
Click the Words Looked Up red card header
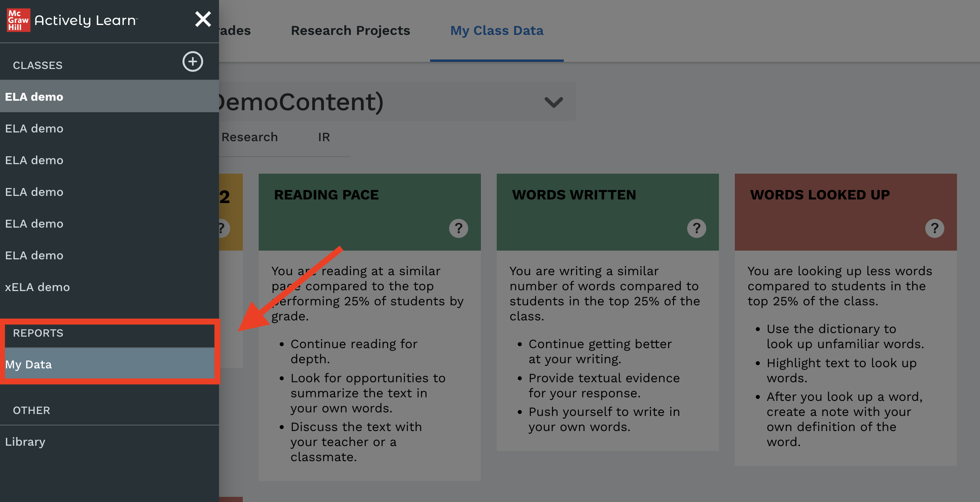pyautogui.click(x=845, y=212)
